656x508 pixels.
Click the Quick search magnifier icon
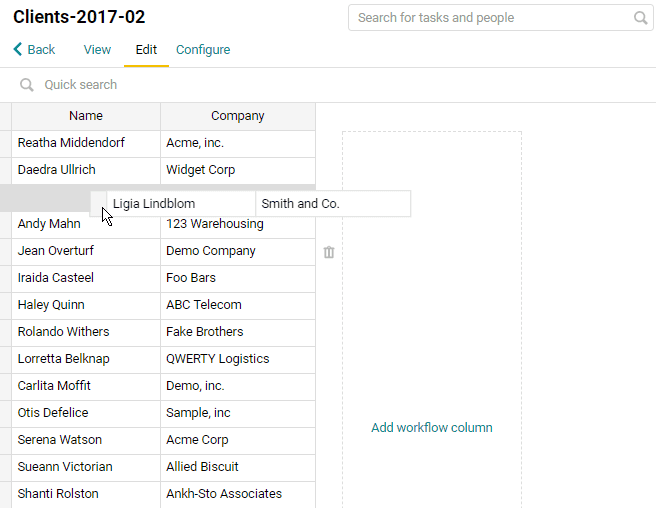[x=27, y=85]
